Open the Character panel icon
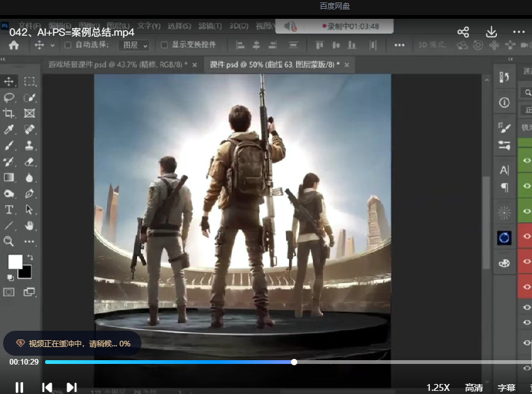The width and height of the screenshot is (532, 394). tap(504, 170)
